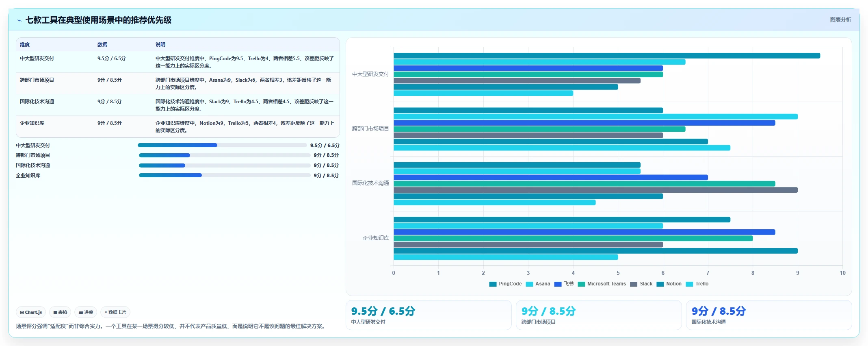Click the description mentioning Notion为9, Trello为5
Screen dimensions: 868x346
point(245,126)
